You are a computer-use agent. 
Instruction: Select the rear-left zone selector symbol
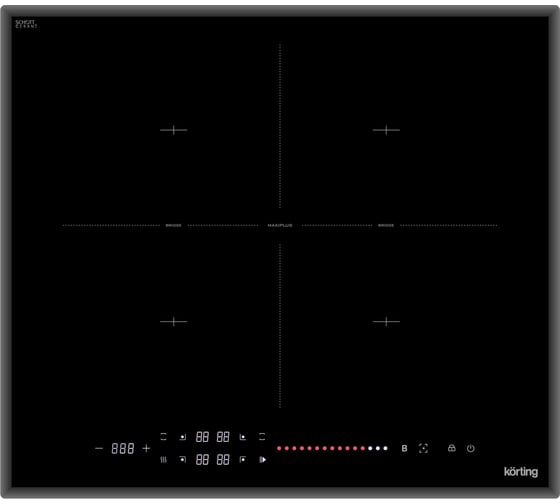[x=182, y=436]
